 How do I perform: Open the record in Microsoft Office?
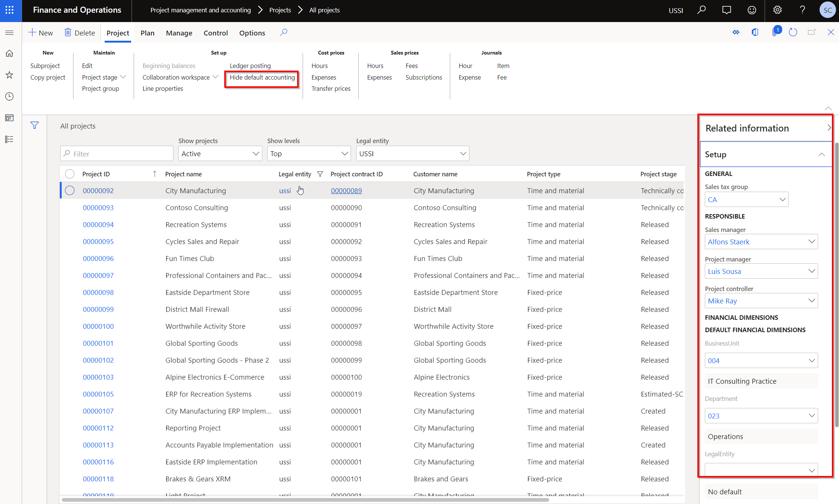(755, 33)
